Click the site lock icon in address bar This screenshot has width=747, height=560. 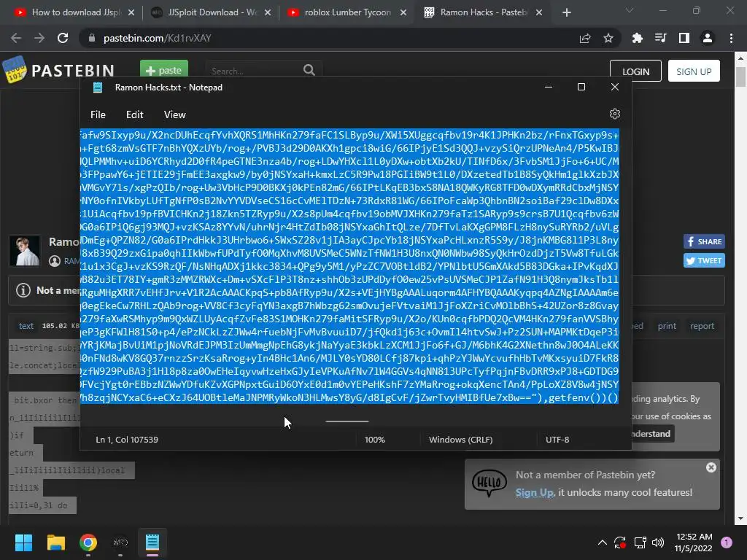pyautogui.click(x=92, y=38)
